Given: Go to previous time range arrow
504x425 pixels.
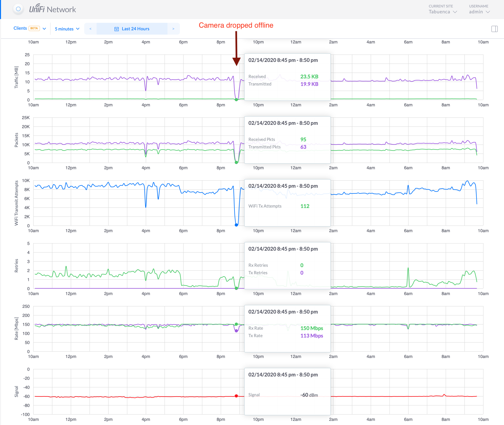Looking at the screenshot, I should [x=91, y=29].
